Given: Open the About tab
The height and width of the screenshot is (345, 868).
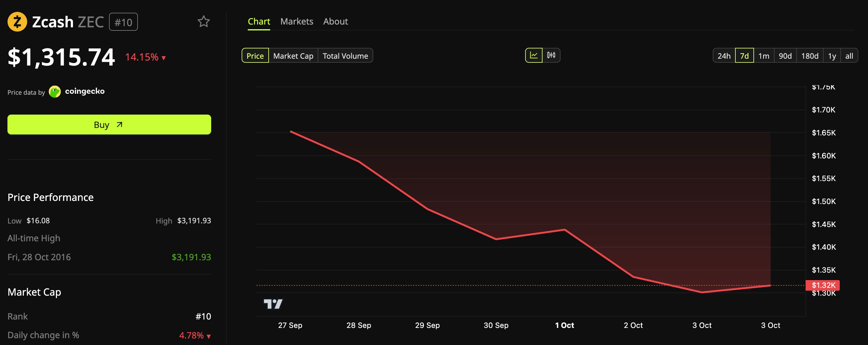Looking at the screenshot, I should click(335, 21).
